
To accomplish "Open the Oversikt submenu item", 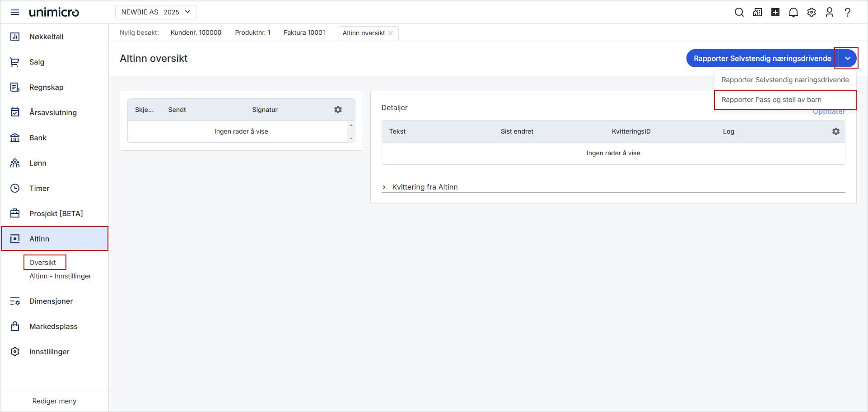I will 43,263.
